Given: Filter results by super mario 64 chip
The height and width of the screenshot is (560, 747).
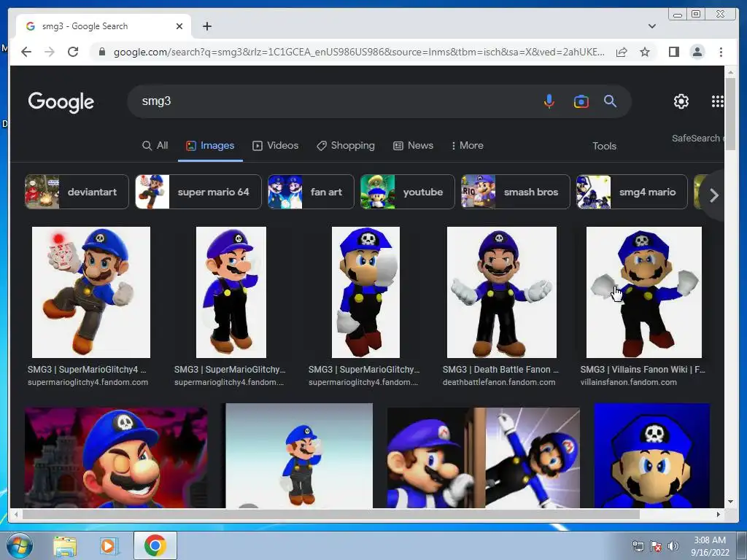Looking at the screenshot, I should pyautogui.click(x=198, y=192).
